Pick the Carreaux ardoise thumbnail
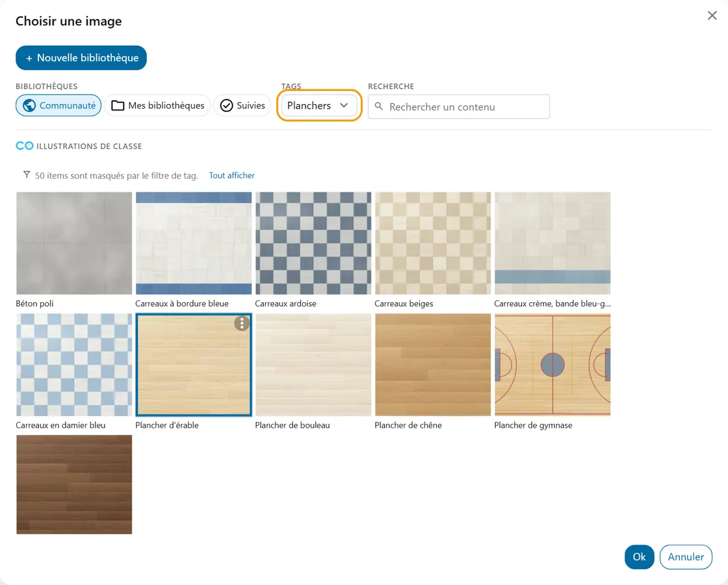The image size is (728, 585). [x=313, y=243]
